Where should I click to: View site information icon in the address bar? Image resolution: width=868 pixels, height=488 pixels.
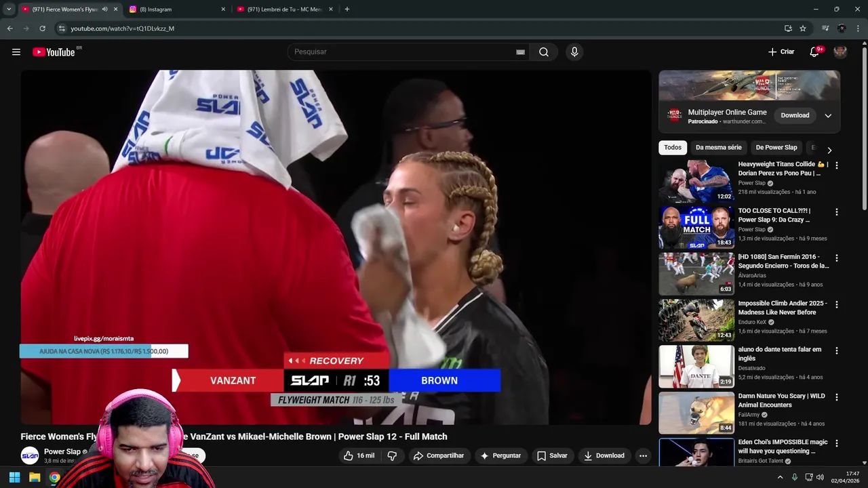pos(62,28)
